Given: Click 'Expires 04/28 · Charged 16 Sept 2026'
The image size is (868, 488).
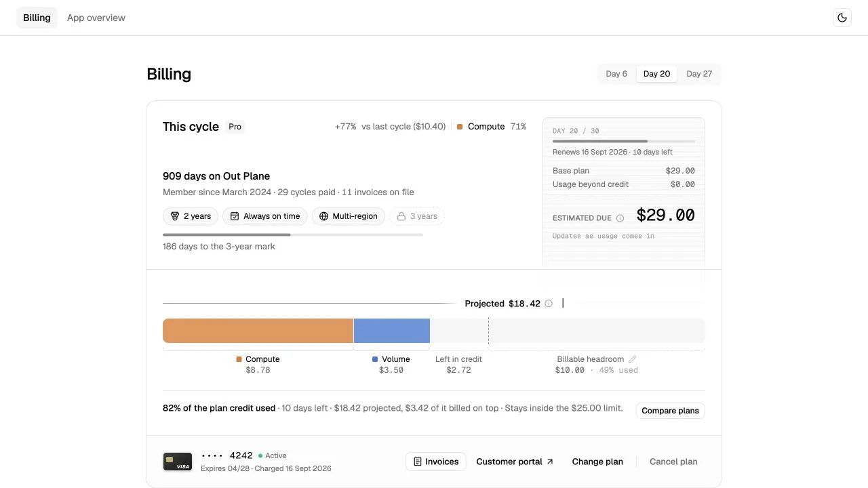Looking at the screenshot, I should click(x=266, y=468).
